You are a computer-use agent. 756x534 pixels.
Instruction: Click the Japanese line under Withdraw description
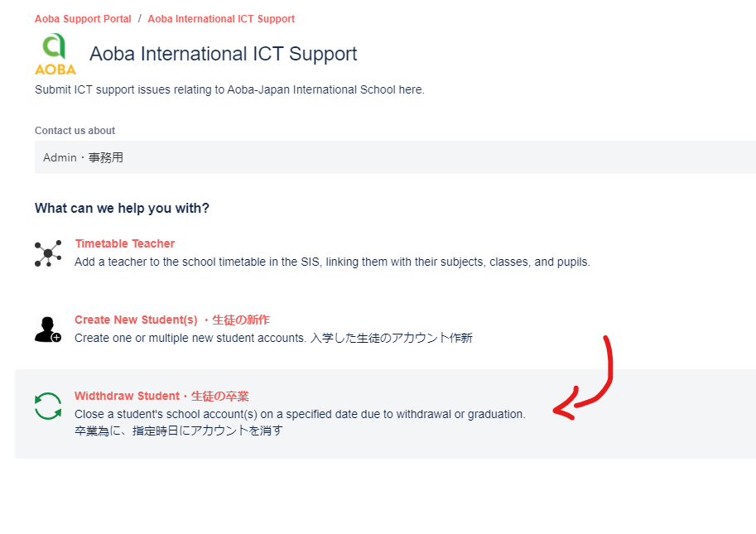(178, 431)
